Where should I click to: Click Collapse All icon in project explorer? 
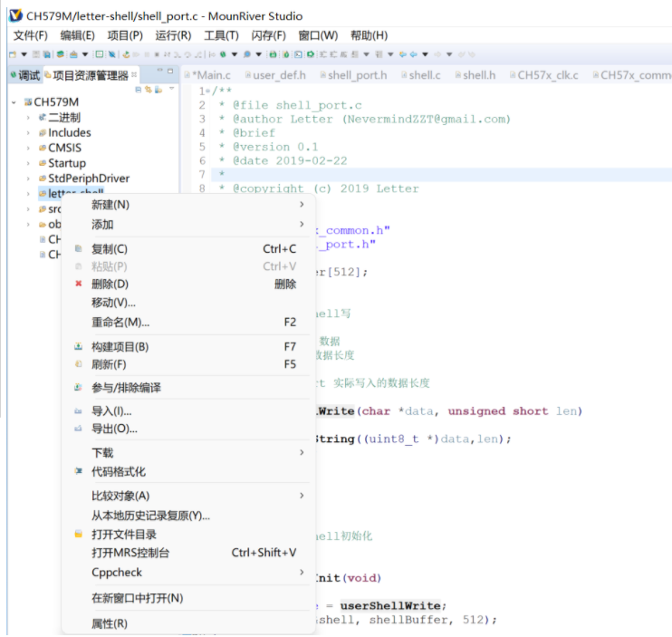point(138,89)
